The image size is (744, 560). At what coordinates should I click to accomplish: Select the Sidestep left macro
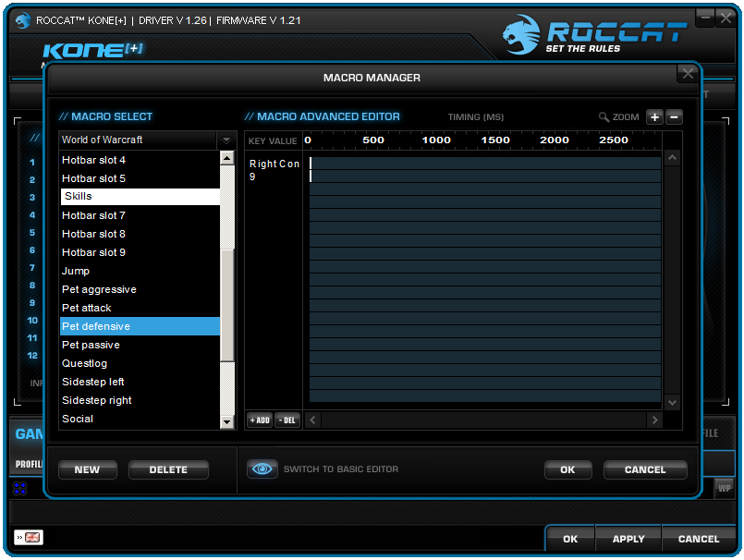(x=140, y=382)
